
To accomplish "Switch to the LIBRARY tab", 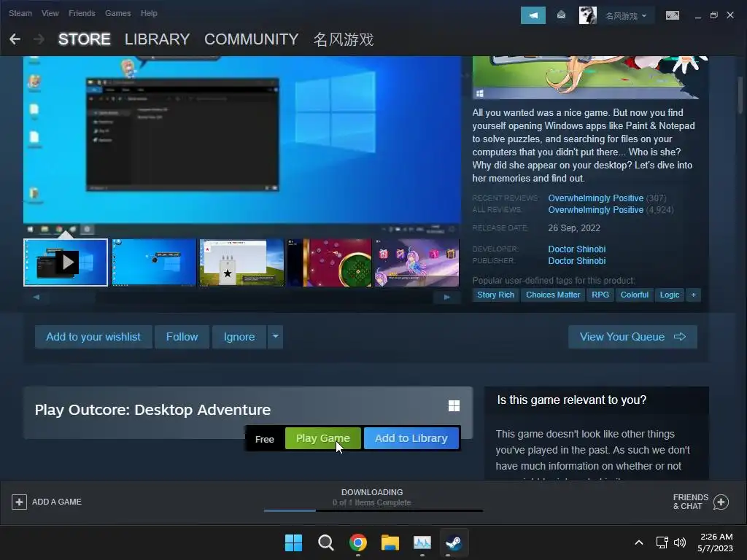I will click(x=158, y=39).
